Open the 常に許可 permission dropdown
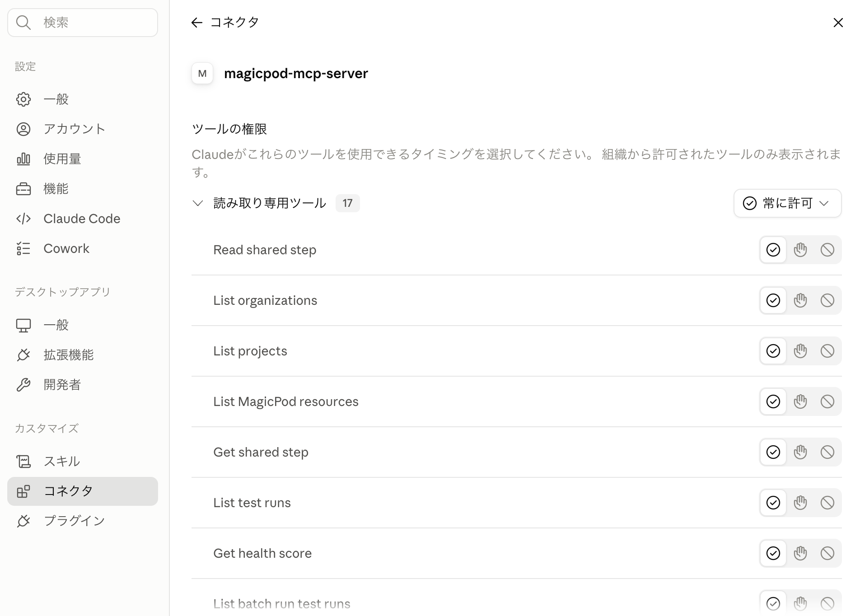 pyautogui.click(x=787, y=203)
